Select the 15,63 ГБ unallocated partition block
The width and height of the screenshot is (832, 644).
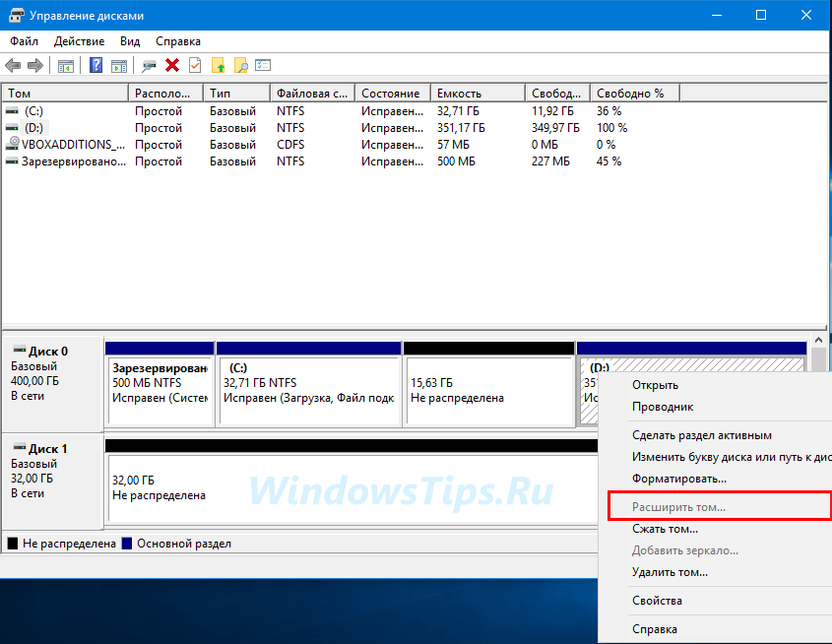(488, 391)
